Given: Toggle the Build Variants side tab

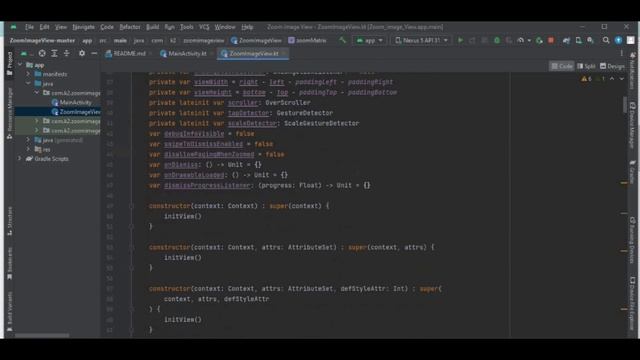Looking at the screenshot, I should click(x=9, y=311).
